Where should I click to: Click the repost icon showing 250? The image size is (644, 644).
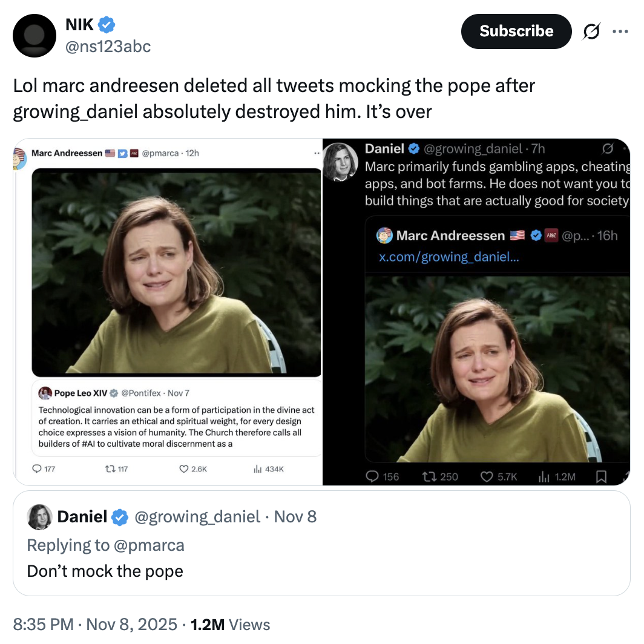click(430, 476)
